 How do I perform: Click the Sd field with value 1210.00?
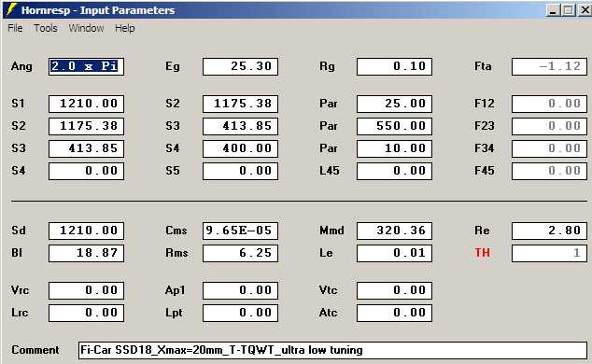click(x=86, y=231)
